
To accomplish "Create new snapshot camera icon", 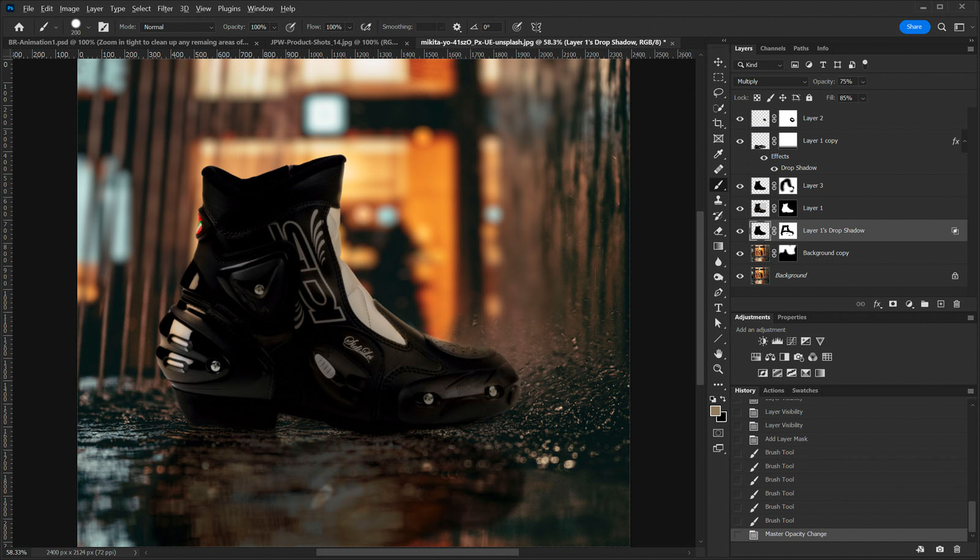I will click(940, 549).
